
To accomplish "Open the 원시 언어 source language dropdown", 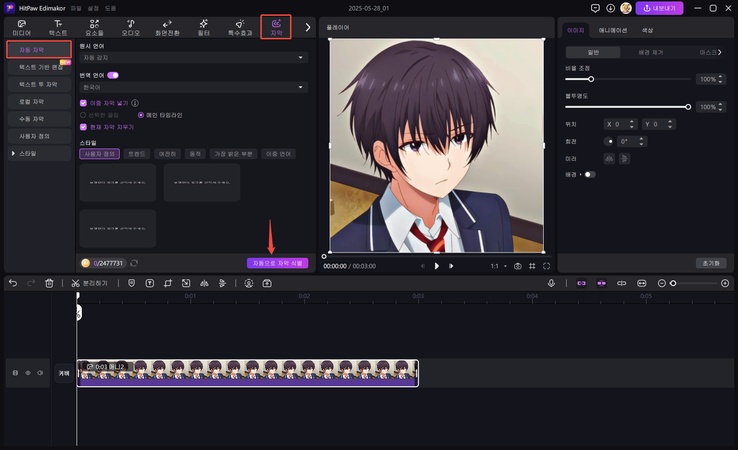I will (193, 58).
